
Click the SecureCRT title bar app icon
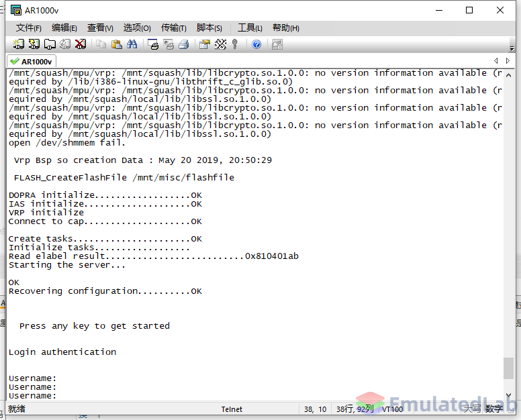tap(15, 10)
